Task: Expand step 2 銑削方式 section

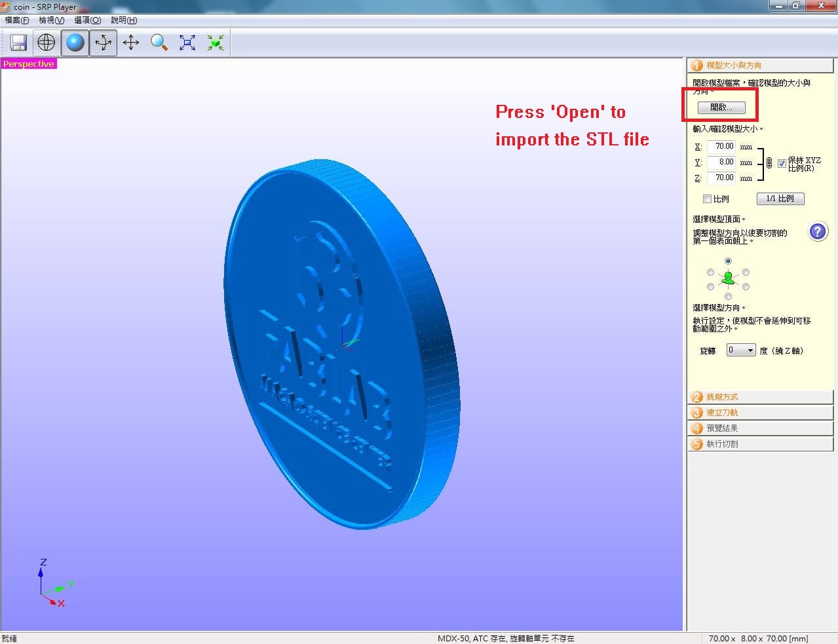Action: [760, 397]
